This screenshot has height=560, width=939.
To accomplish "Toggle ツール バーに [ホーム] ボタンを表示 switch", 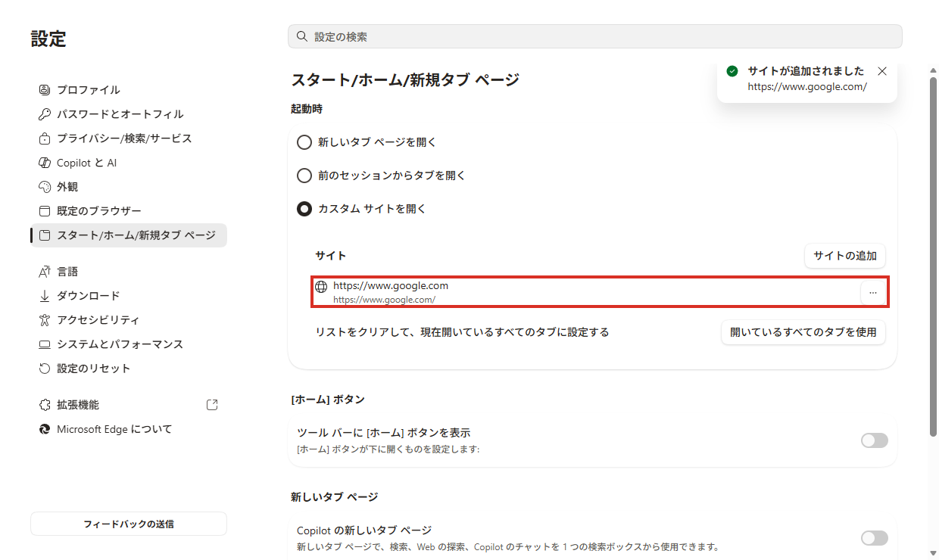I will pyautogui.click(x=875, y=440).
